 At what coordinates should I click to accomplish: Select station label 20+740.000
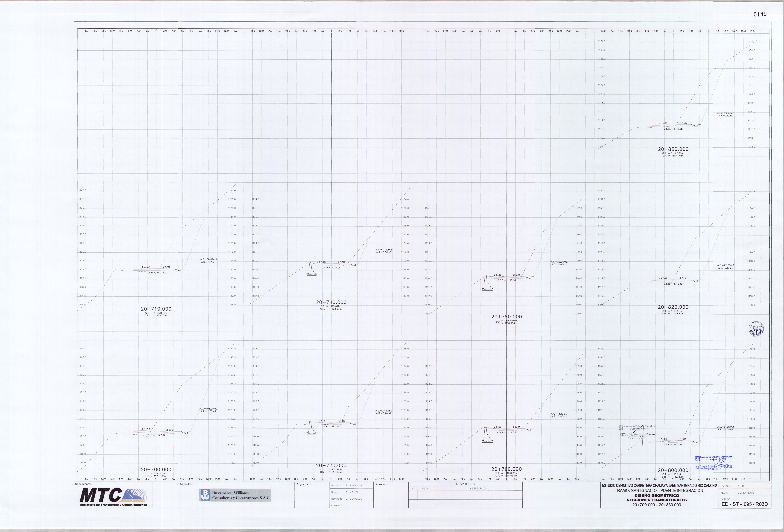pyautogui.click(x=331, y=302)
